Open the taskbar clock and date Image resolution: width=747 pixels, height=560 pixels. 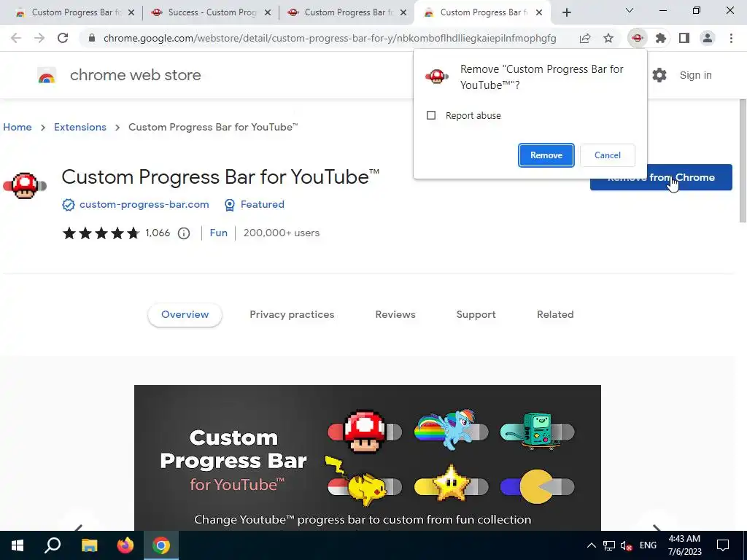684,545
